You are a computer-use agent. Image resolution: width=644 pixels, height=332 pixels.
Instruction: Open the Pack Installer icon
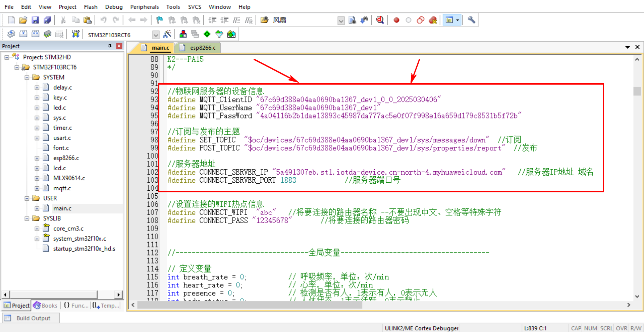(231, 34)
